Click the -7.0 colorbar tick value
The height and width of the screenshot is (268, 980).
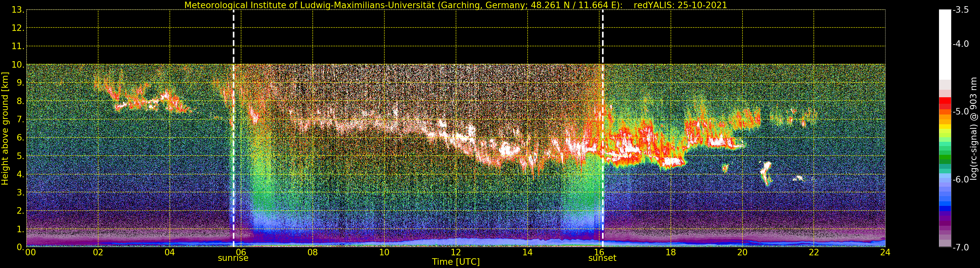tap(961, 248)
